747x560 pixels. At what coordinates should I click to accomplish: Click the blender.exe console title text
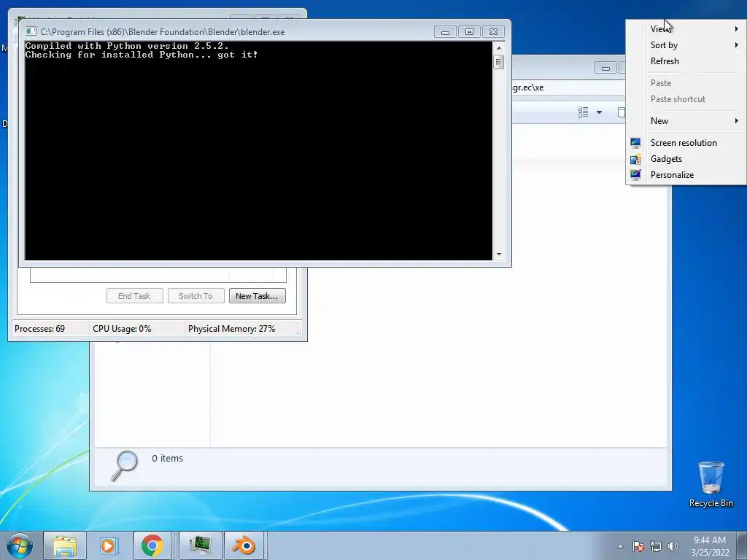click(163, 32)
